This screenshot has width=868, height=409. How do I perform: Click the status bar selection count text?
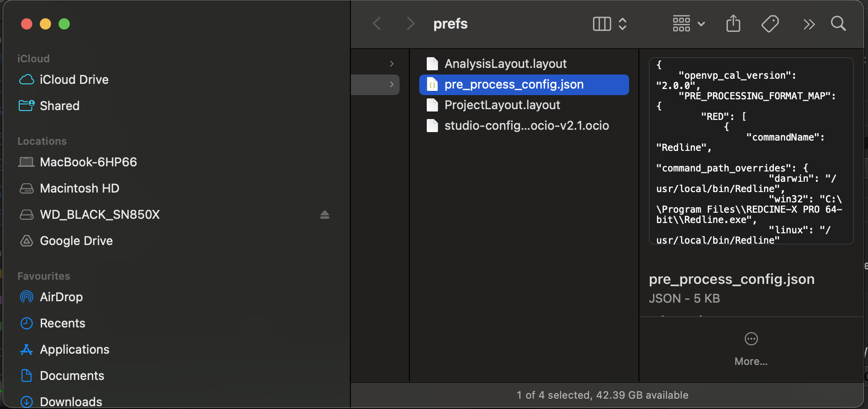602,395
